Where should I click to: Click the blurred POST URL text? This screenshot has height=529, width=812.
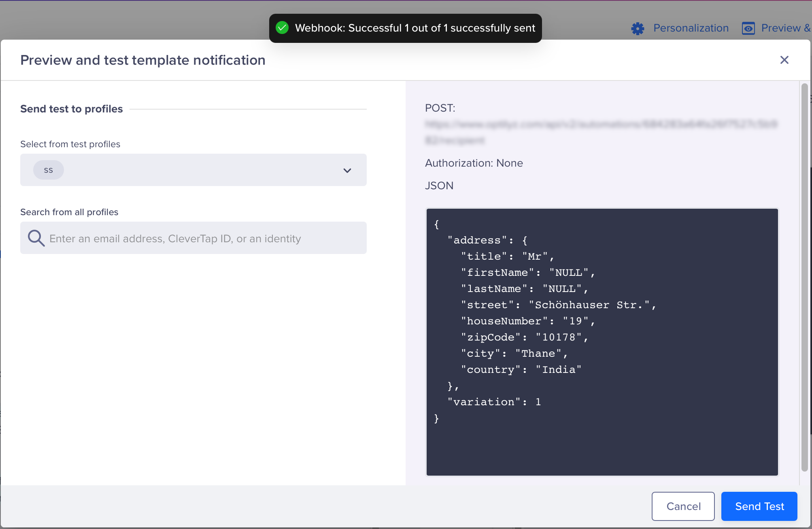pyautogui.click(x=601, y=132)
